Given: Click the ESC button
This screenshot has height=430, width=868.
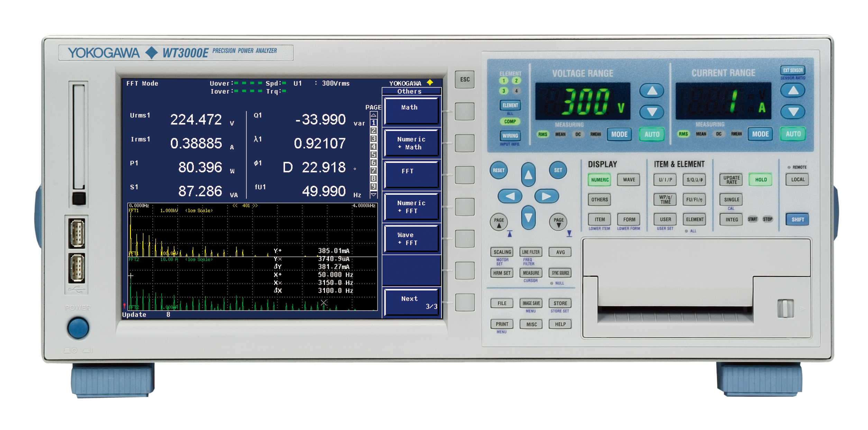Looking at the screenshot, I should [x=464, y=80].
